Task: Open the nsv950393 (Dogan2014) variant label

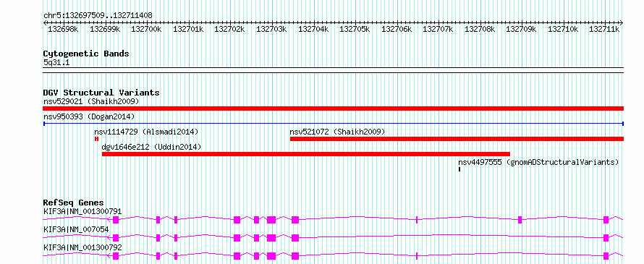Action: (89, 117)
